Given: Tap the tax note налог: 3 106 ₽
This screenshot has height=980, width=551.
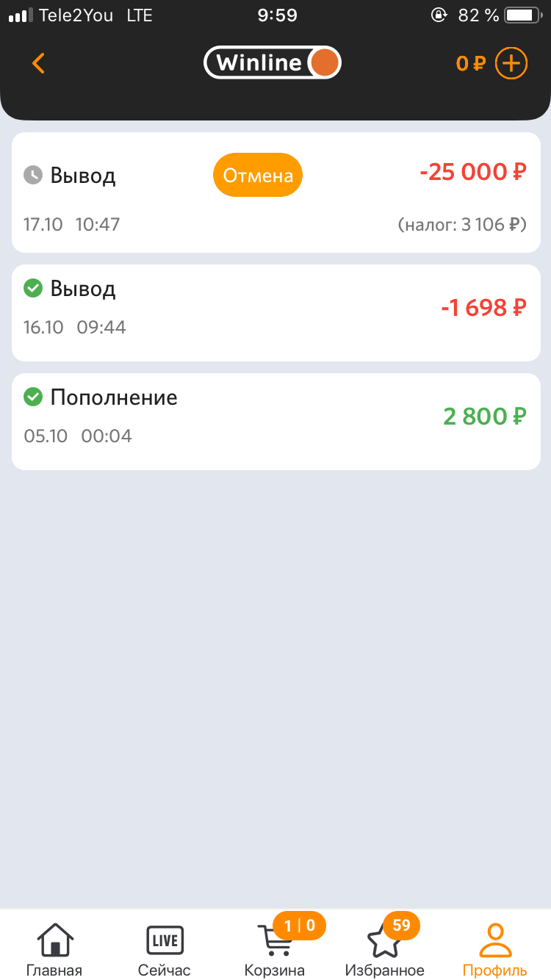Looking at the screenshot, I should point(462,225).
